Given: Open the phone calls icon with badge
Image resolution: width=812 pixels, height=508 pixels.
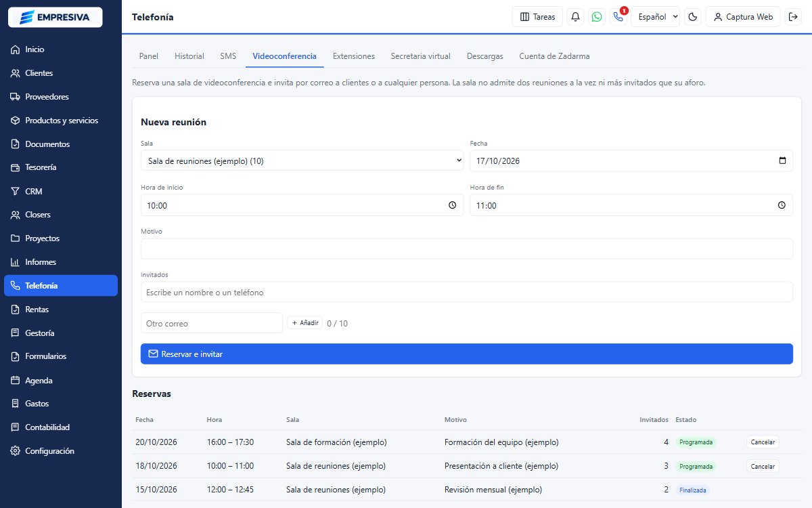Looking at the screenshot, I should (618, 17).
